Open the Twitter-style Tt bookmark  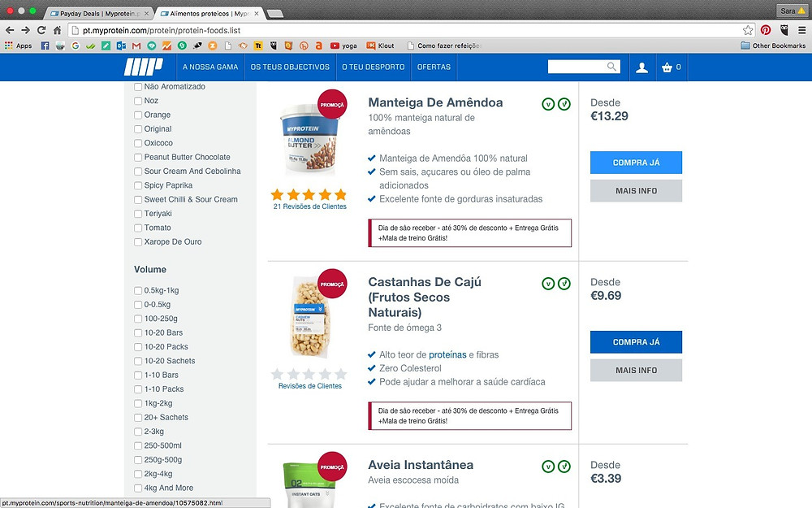258,46
